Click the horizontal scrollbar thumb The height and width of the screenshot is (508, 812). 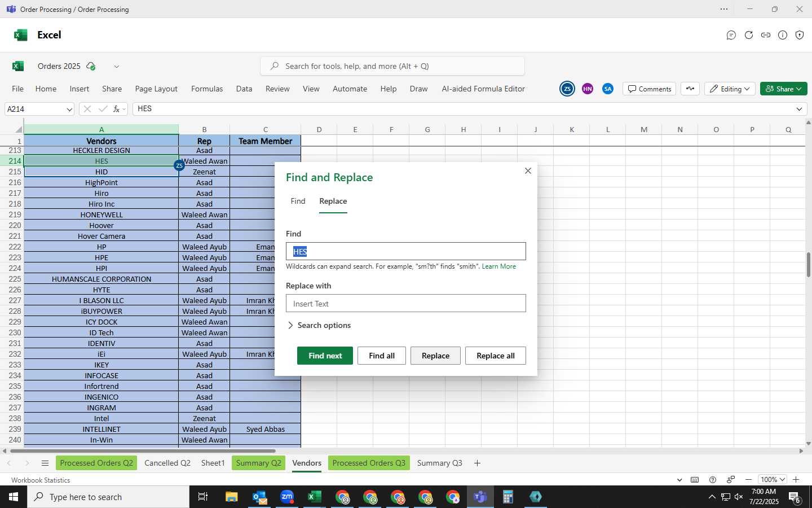click(143, 451)
